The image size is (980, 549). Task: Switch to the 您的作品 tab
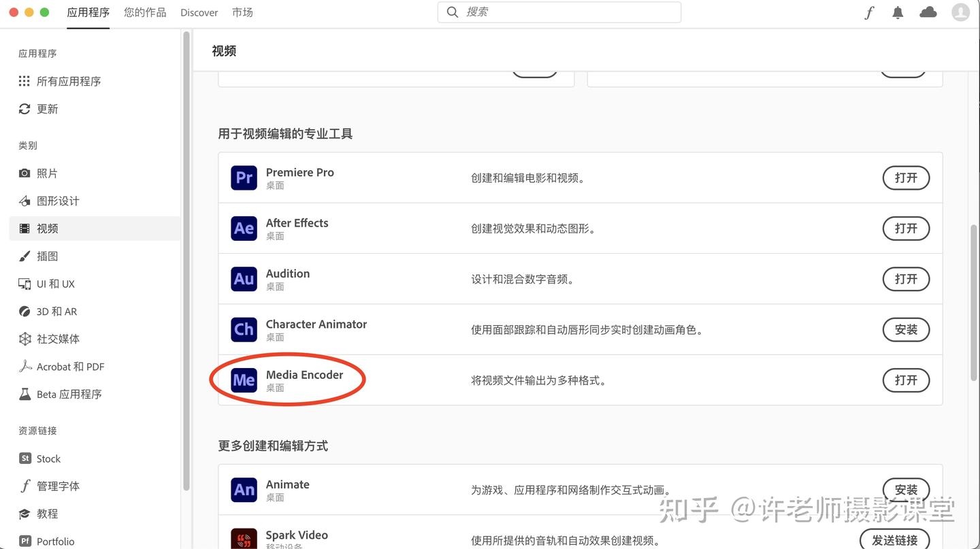(144, 12)
